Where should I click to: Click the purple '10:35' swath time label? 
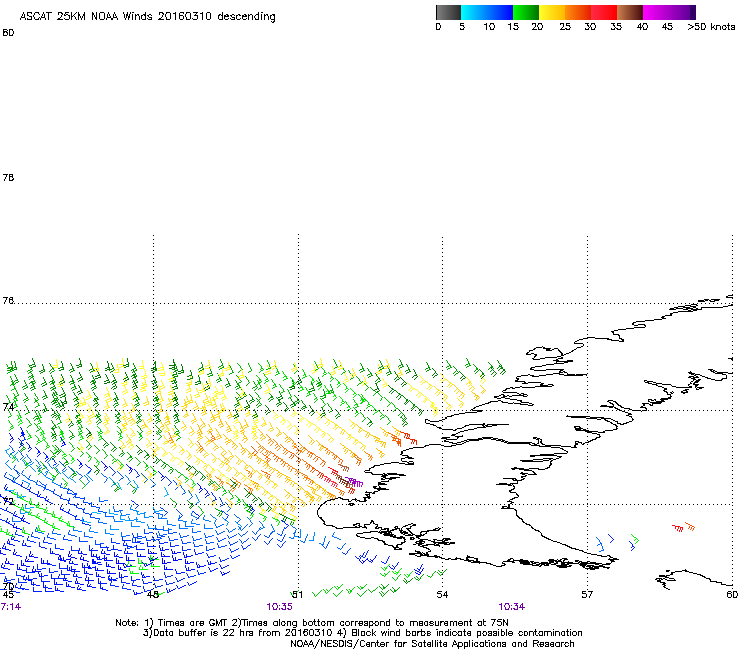(x=279, y=607)
